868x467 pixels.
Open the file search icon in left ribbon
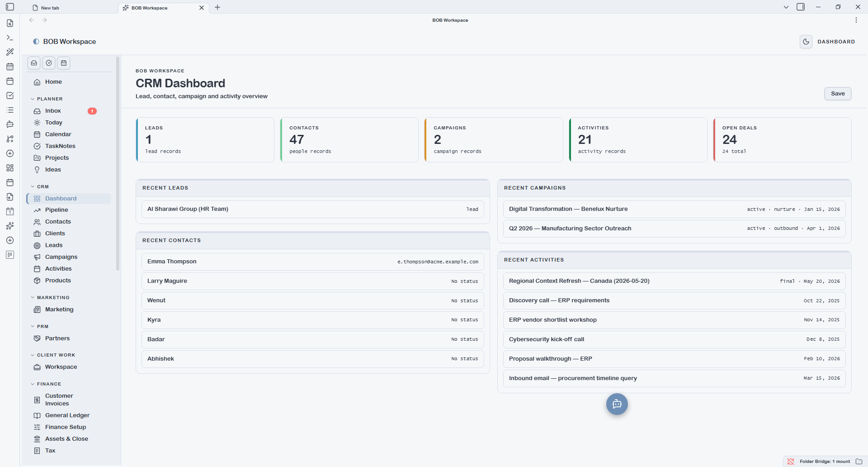click(10, 23)
